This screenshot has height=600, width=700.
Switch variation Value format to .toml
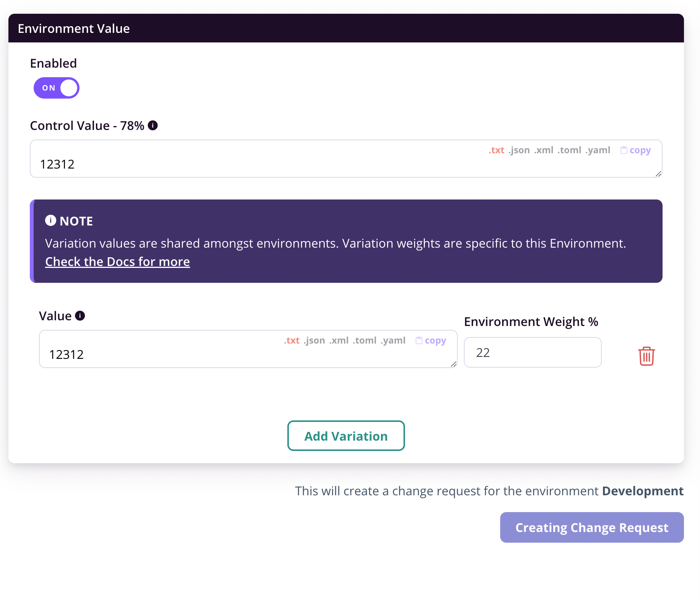tap(364, 340)
